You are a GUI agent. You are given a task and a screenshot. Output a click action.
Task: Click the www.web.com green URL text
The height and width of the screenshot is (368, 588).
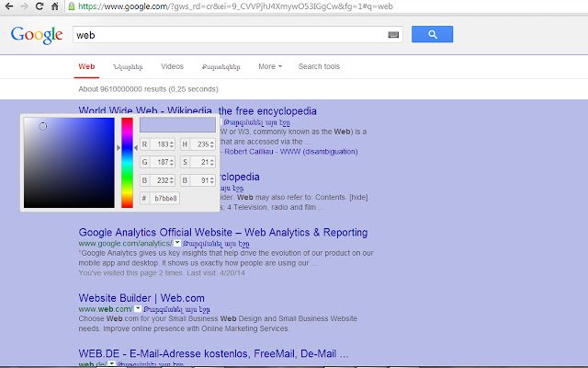click(106, 309)
